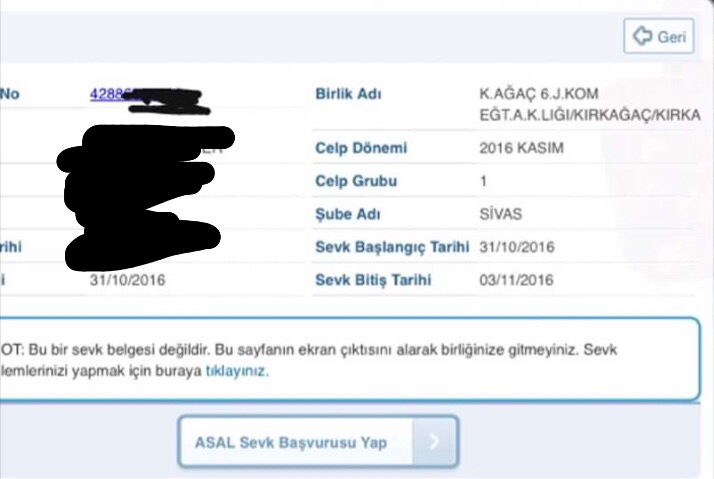Follow the tıklayınız link in the note
This screenshot has height=479, width=714.
[x=237, y=371]
